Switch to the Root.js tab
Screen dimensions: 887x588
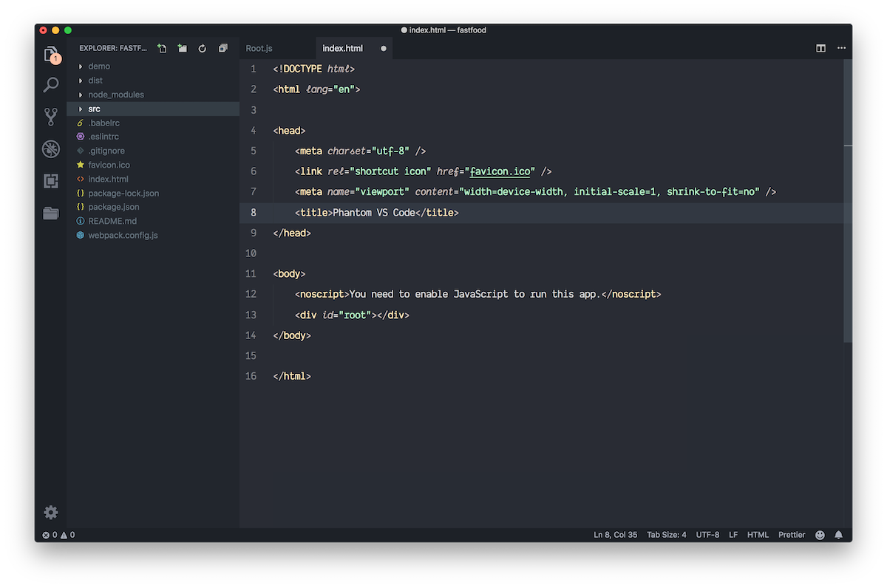click(259, 48)
